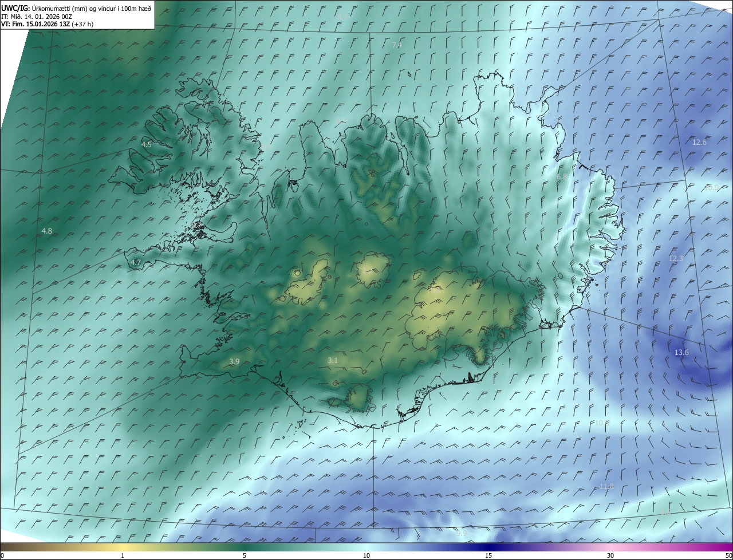Click the 50 tick on the color scale
Image resolution: width=733 pixels, height=560 pixels.
(x=728, y=555)
